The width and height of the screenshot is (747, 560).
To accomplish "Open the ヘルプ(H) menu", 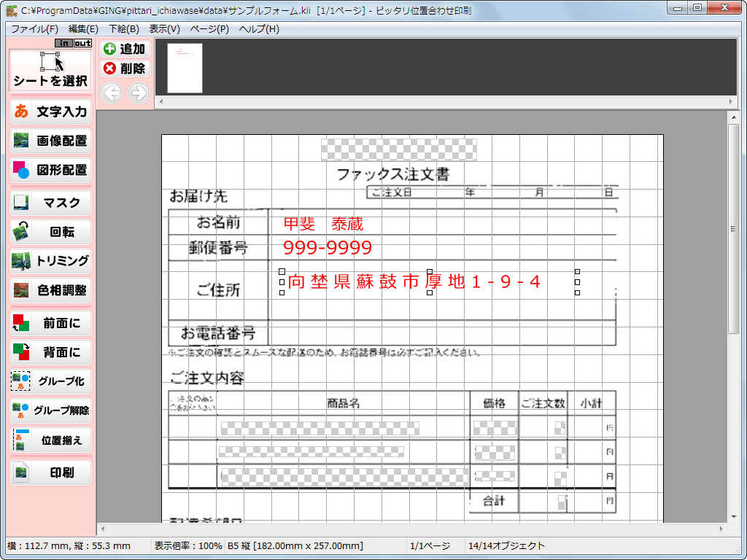I will click(x=259, y=29).
